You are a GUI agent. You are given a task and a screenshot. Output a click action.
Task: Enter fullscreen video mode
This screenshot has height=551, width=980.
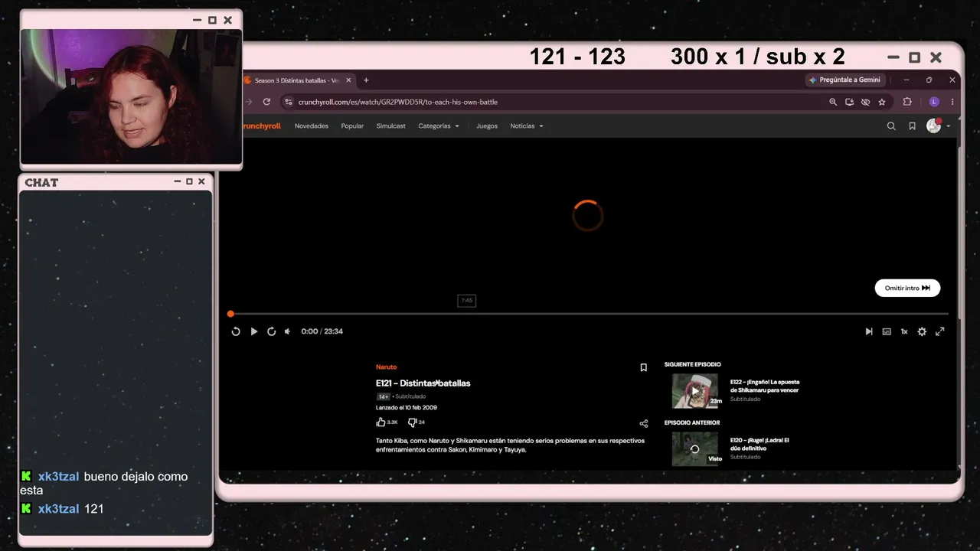click(x=939, y=331)
